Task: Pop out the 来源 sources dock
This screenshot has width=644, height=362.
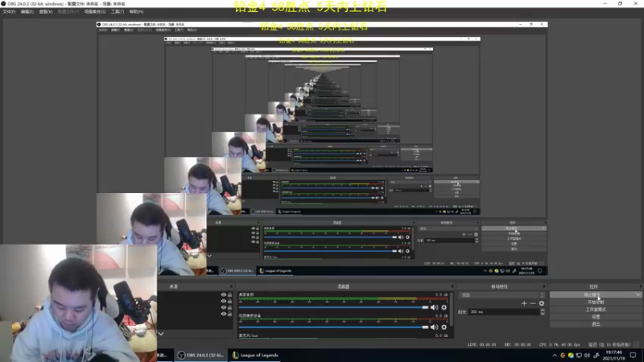Action: 231,286
